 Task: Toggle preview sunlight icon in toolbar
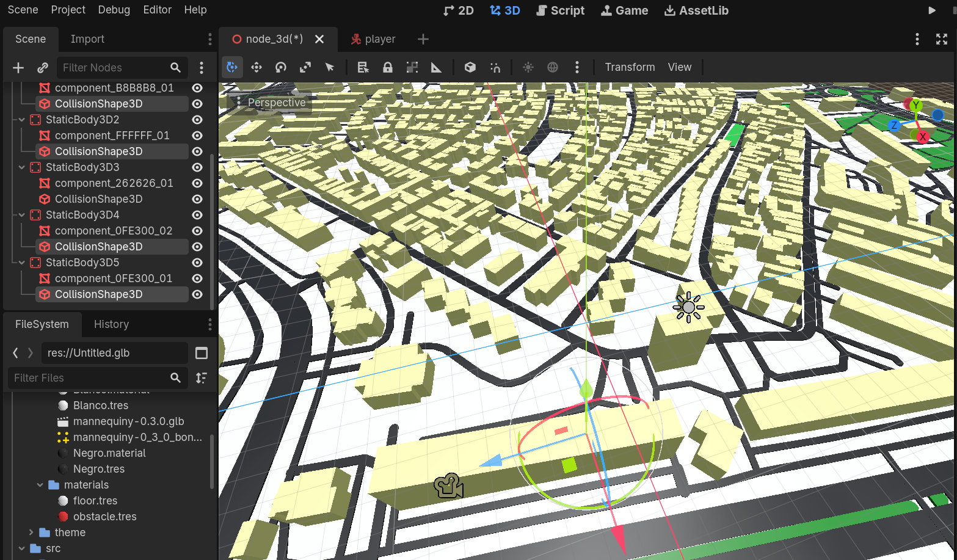(528, 67)
